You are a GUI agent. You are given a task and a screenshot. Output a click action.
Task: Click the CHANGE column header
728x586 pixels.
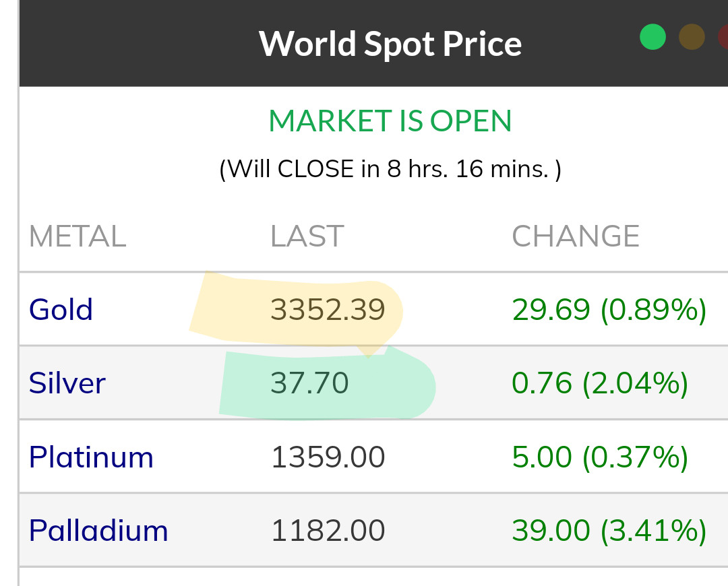click(x=576, y=236)
